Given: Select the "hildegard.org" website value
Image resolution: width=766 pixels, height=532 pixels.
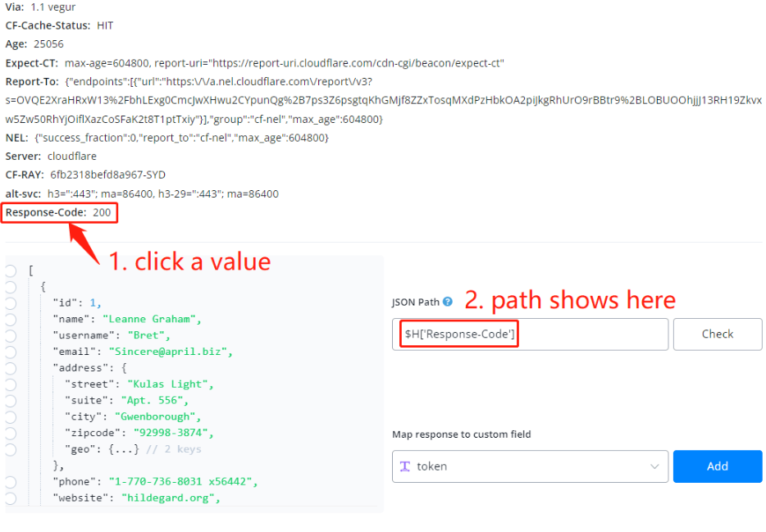Looking at the screenshot, I should pyautogui.click(x=171, y=498).
